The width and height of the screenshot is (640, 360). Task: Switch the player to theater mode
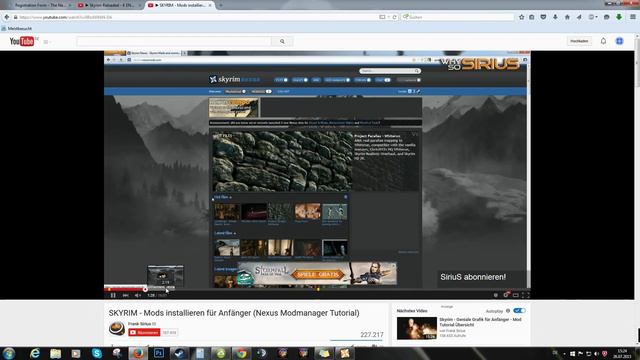516,295
